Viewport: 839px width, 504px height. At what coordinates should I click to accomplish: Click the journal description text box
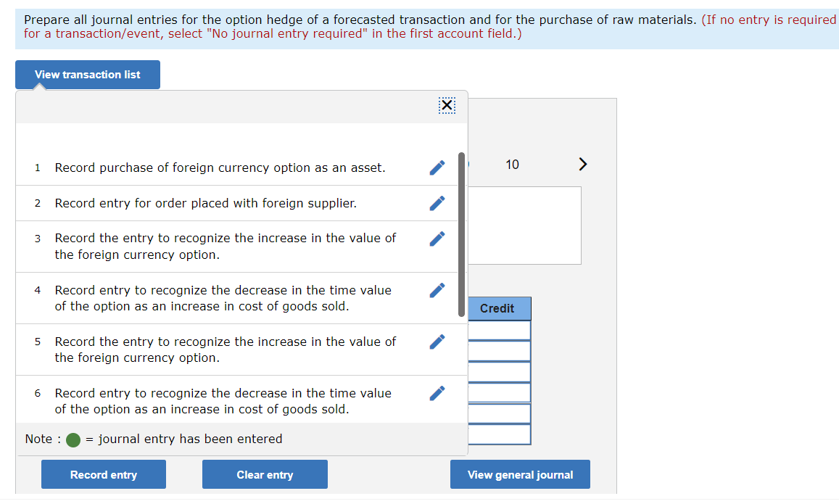[524, 225]
